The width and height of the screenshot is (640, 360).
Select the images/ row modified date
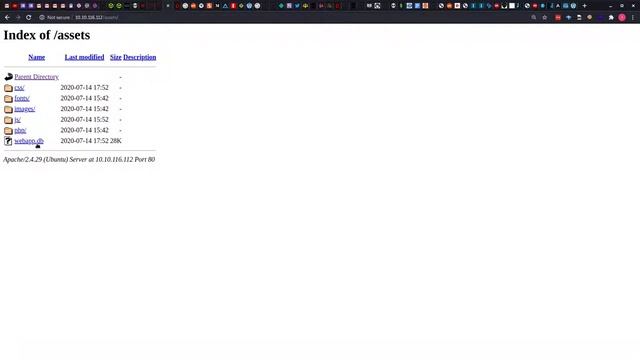click(84, 109)
